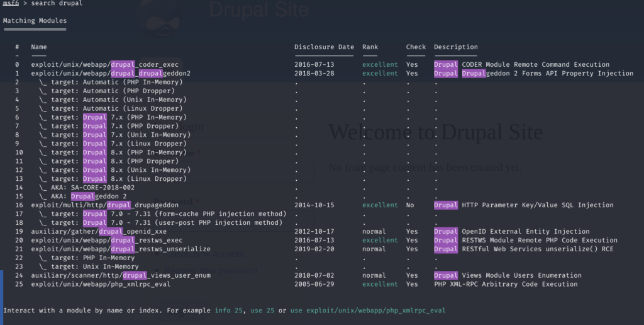This screenshot has width=644, height=325.
Task: Click target Drupal 8.x (PHP In-Memory)
Action: tap(113, 152)
